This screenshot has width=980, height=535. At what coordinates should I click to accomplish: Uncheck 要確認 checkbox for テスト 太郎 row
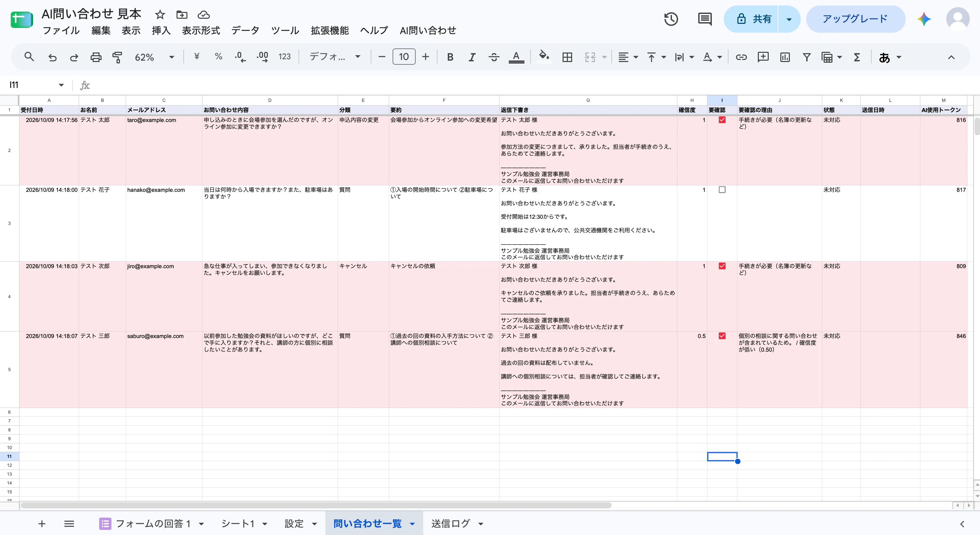tap(722, 120)
